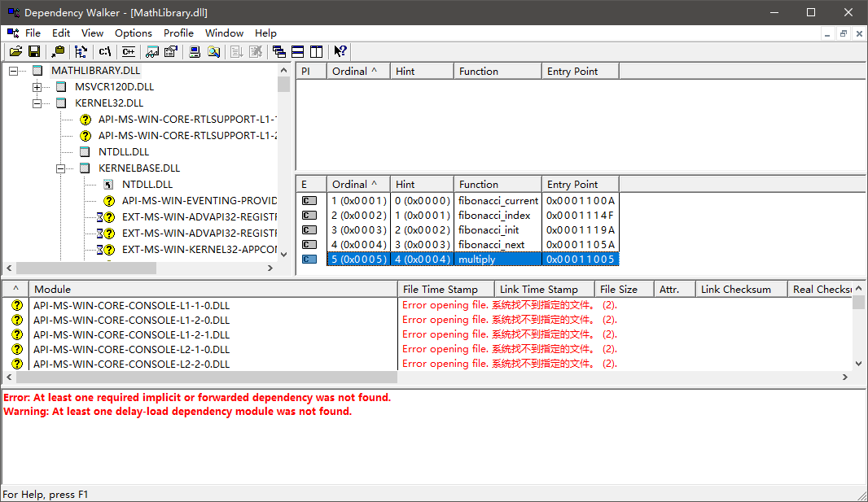This screenshot has height=502, width=868.
Task: Toggle the Full Paths c:\ button
Action: [x=105, y=52]
